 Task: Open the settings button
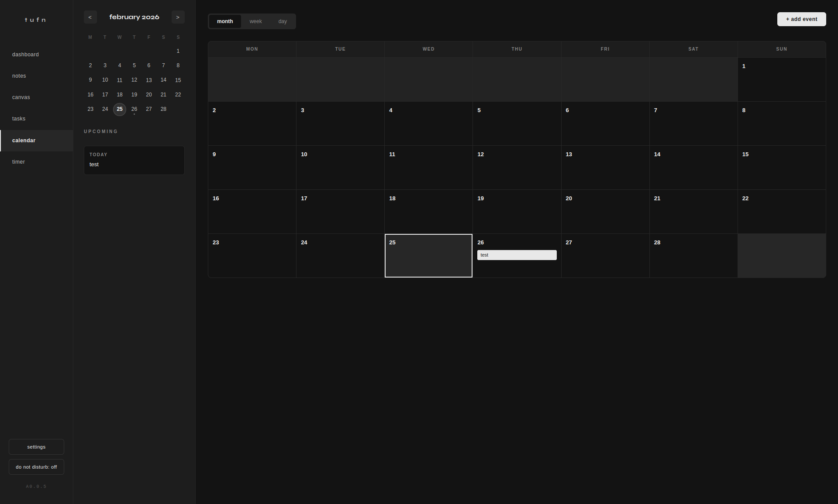coord(36,447)
